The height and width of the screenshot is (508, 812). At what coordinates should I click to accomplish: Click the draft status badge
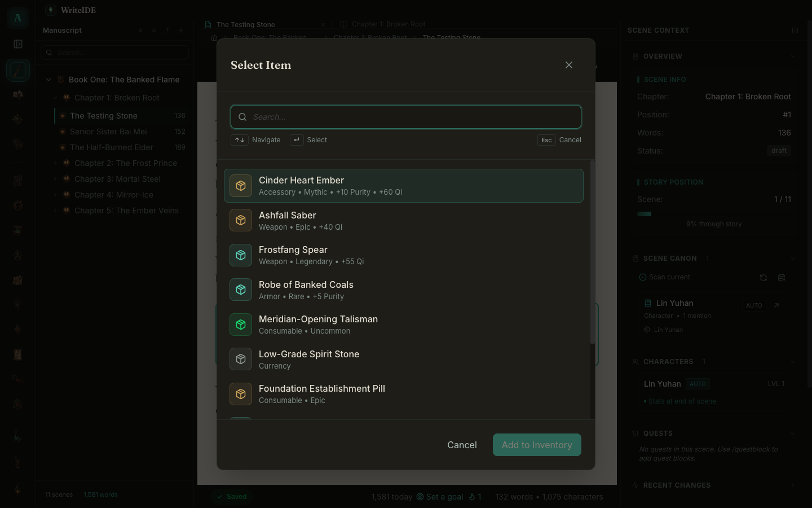coord(779,151)
